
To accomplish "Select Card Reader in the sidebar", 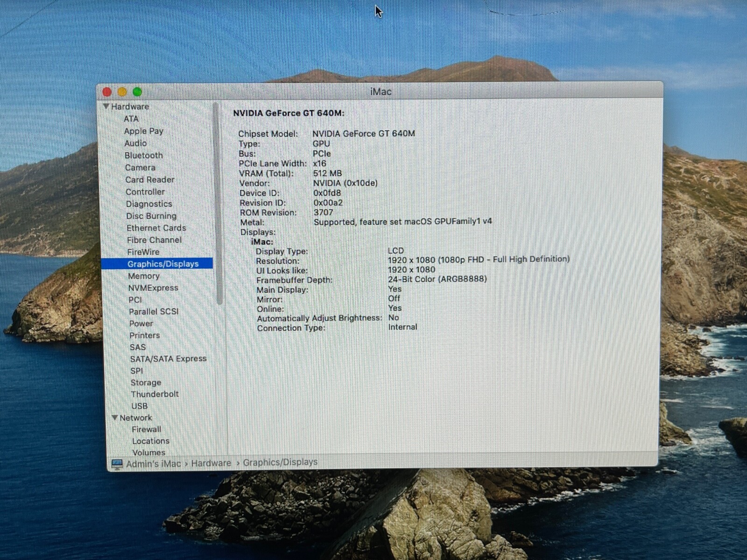I will [150, 180].
